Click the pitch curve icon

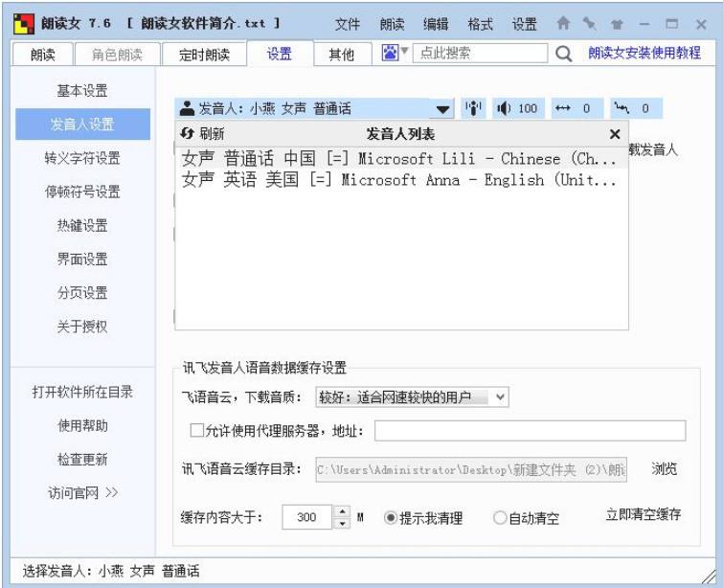coord(624,109)
